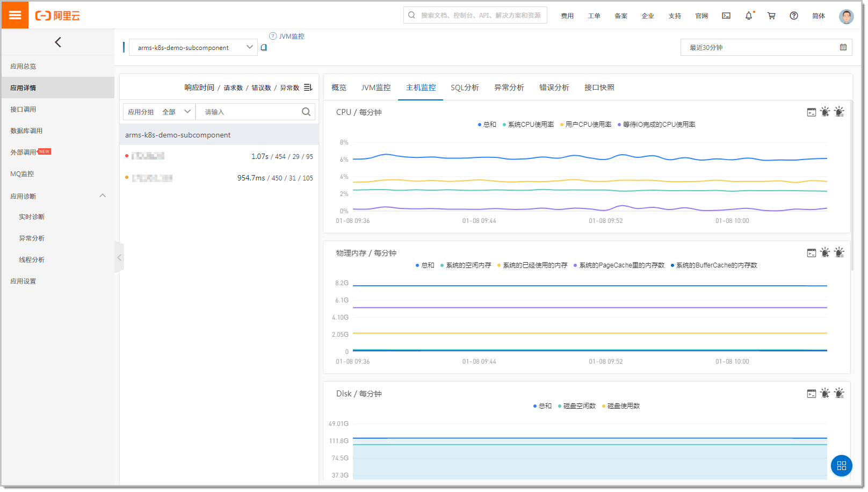
Task: Switch to the JVM监控 tab
Action: 375,88
